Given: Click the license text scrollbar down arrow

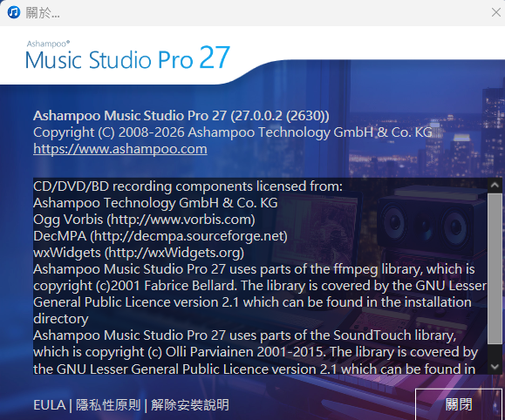Looking at the screenshot, I should (x=495, y=367).
